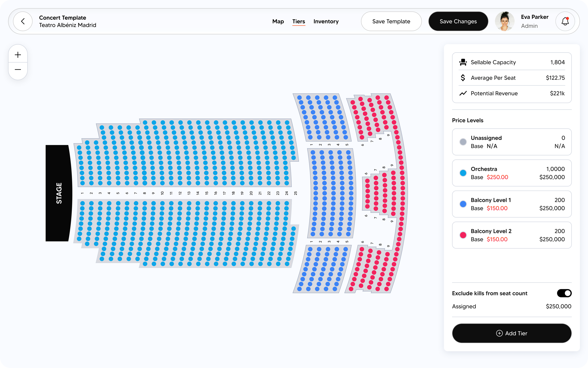Image resolution: width=588 pixels, height=368 pixels.
Task: Zoom in on the seating map
Action: pyautogui.click(x=18, y=55)
